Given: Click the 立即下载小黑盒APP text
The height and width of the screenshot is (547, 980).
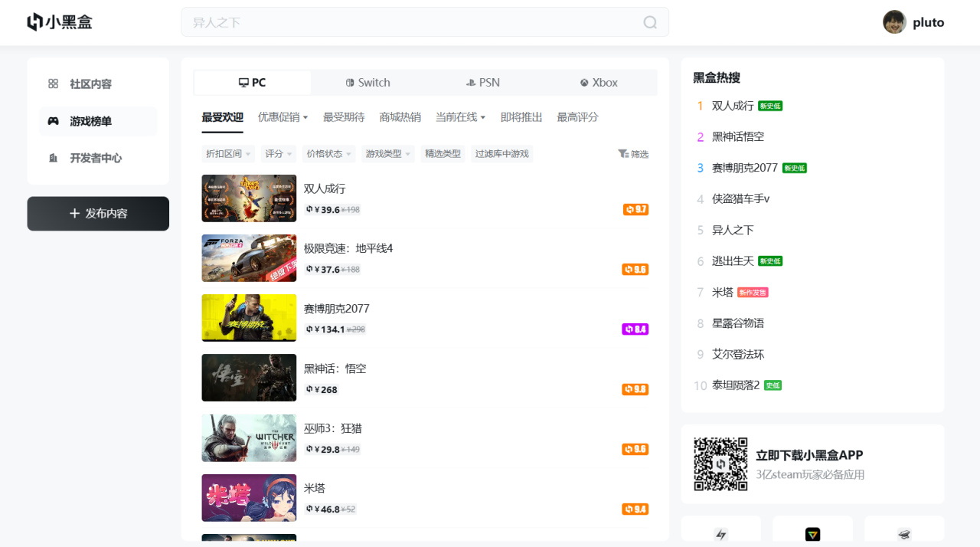Looking at the screenshot, I should click(x=809, y=455).
